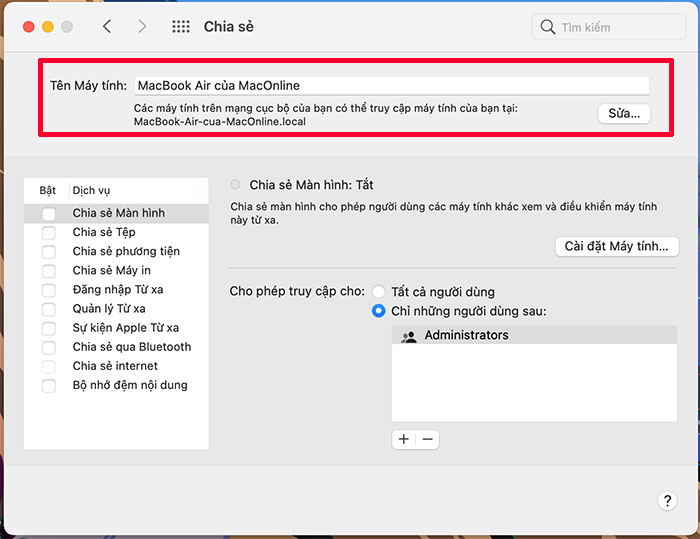
Task: Click the Chia sẻ Màn hình: Tắt status
Action: [x=311, y=185]
